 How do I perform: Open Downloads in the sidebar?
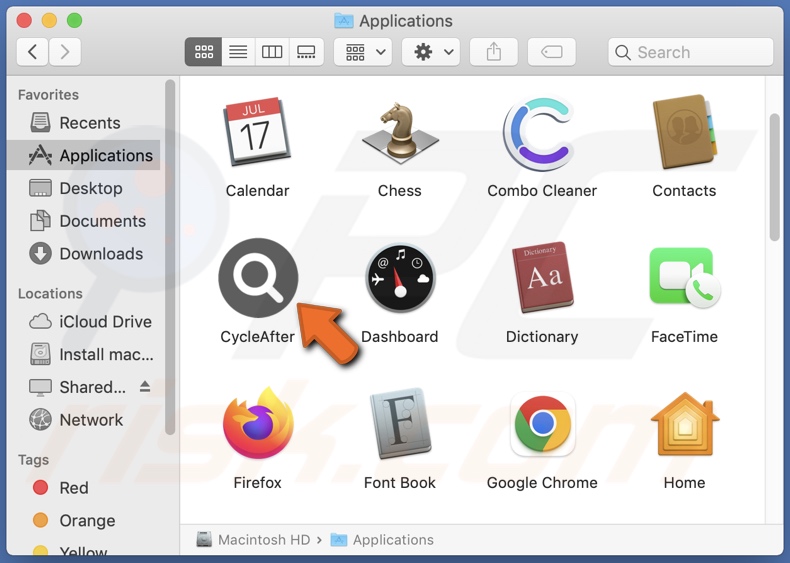click(84, 254)
